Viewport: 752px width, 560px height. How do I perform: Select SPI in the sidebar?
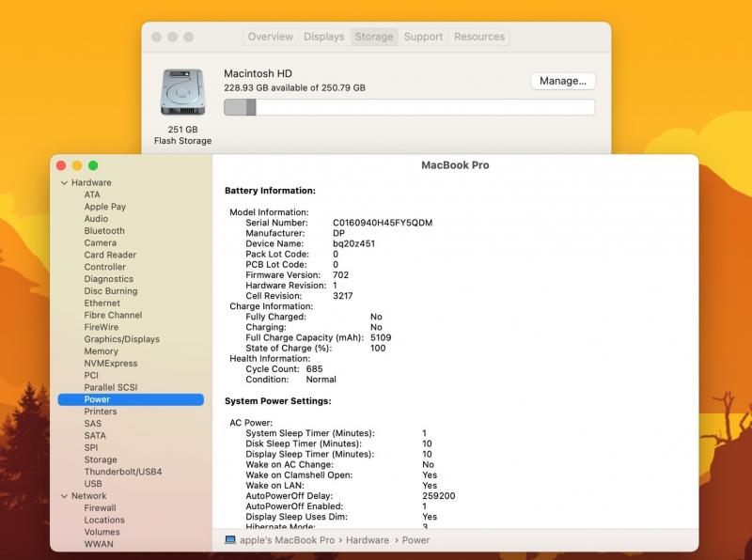[x=91, y=447]
